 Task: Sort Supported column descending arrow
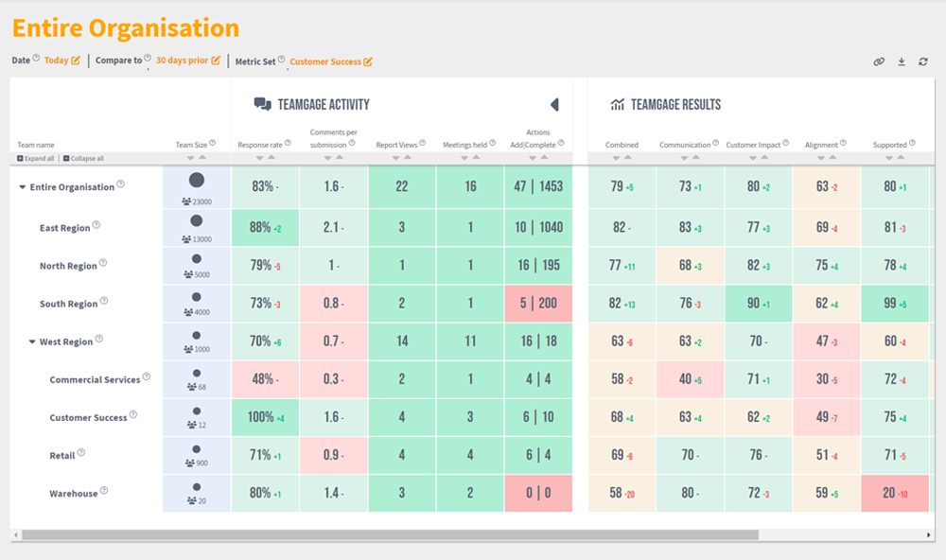click(x=888, y=157)
